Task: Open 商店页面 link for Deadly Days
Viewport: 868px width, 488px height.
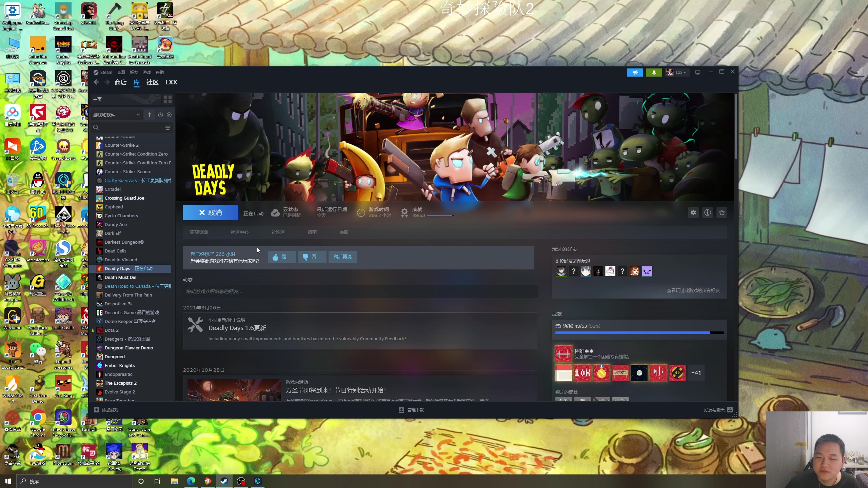Action: point(199,232)
